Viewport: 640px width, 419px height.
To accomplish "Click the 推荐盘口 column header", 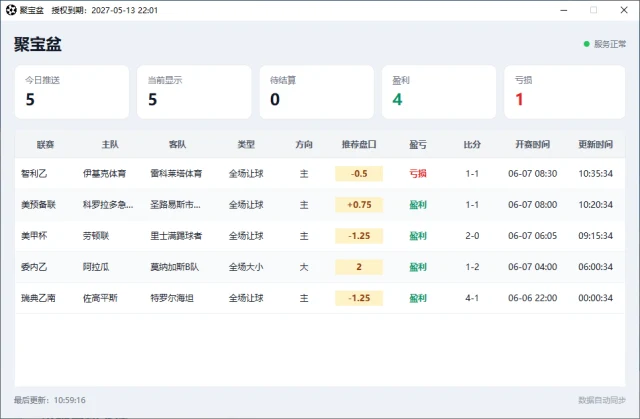I will [359, 144].
